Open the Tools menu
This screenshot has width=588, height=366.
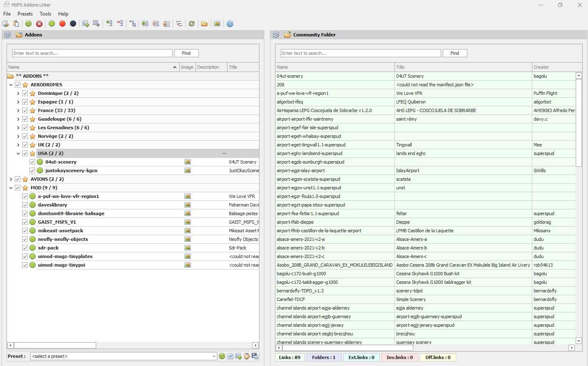45,14
